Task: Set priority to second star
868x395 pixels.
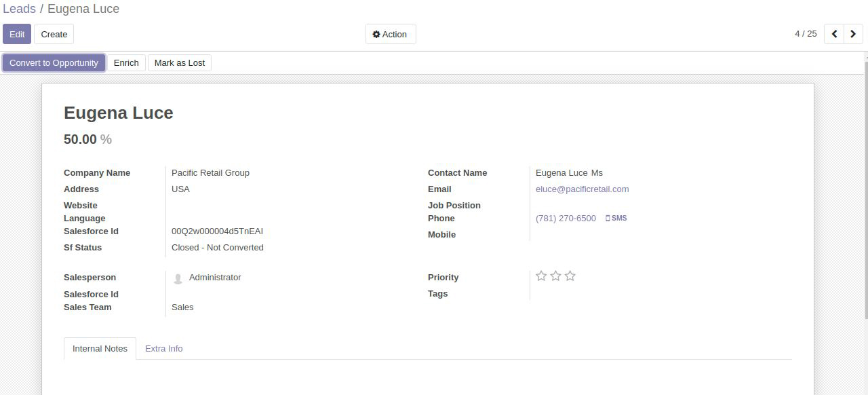Action: coord(555,276)
